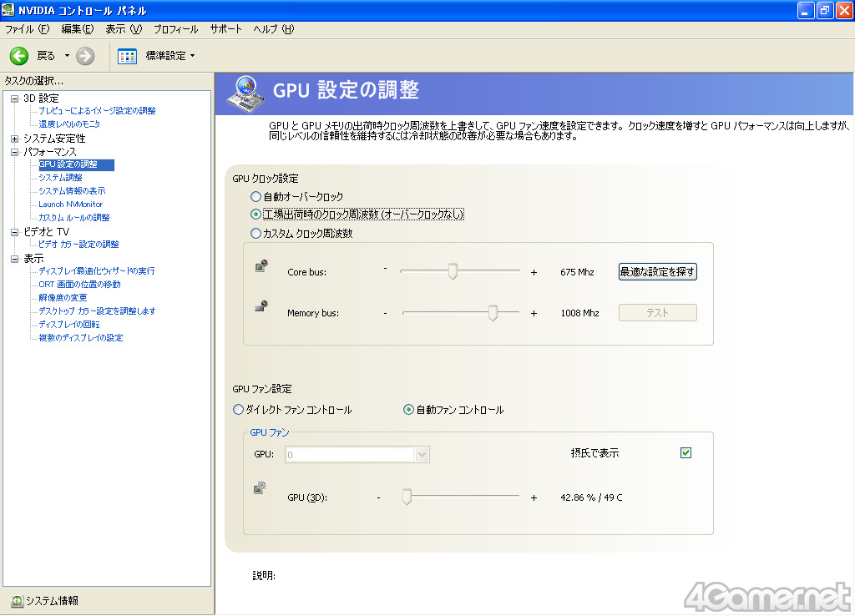Click the GPU (3D) fan icon
855x616 pixels.
click(x=260, y=487)
